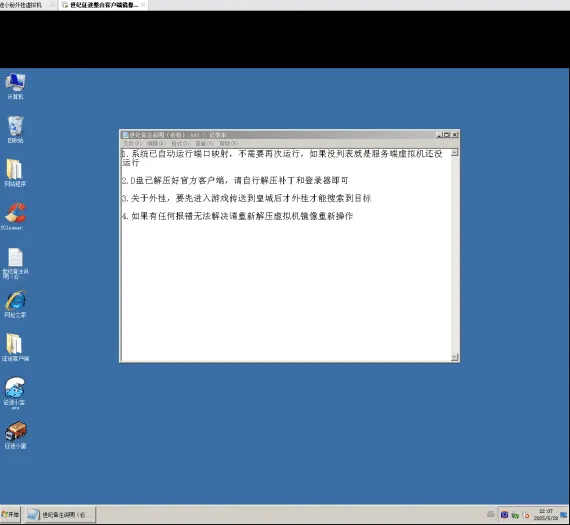Open the 格式 menu in Notepad
570x525 pixels.
tap(180, 143)
